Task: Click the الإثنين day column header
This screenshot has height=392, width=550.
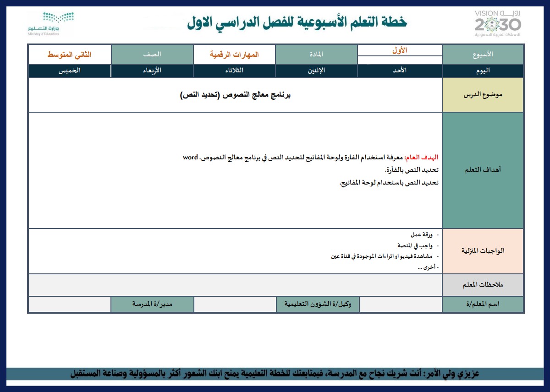Action: point(316,71)
